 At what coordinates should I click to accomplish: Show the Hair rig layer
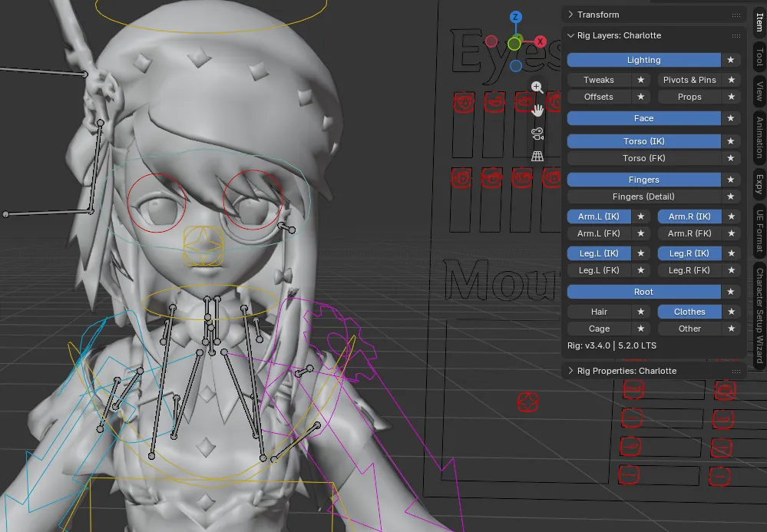point(599,312)
